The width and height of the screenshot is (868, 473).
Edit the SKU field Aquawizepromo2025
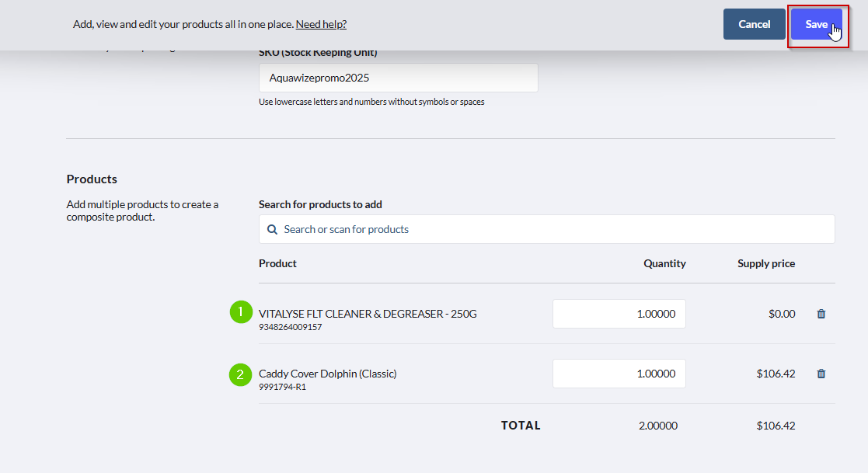398,78
